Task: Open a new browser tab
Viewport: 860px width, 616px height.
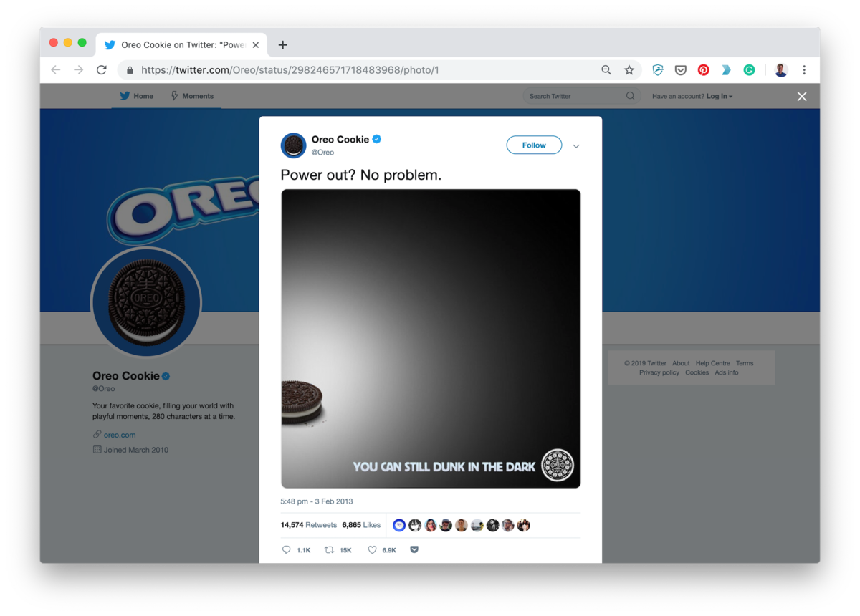Action: 283,45
